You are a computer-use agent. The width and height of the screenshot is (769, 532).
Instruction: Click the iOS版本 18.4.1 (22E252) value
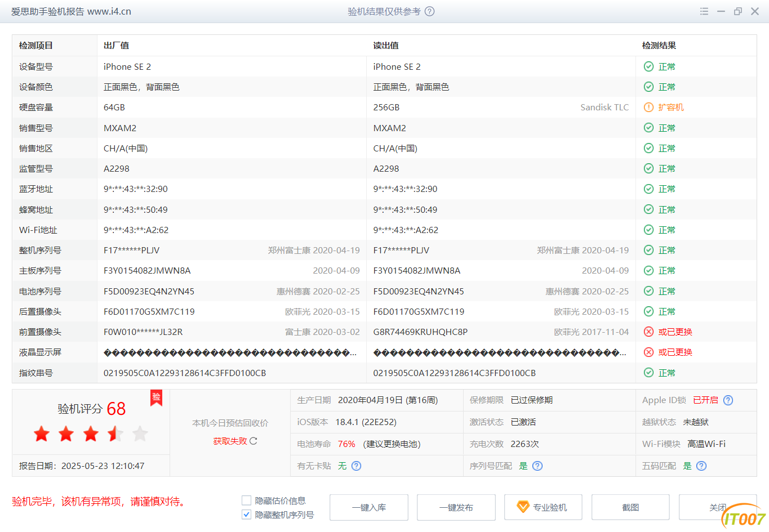[x=366, y=422]
